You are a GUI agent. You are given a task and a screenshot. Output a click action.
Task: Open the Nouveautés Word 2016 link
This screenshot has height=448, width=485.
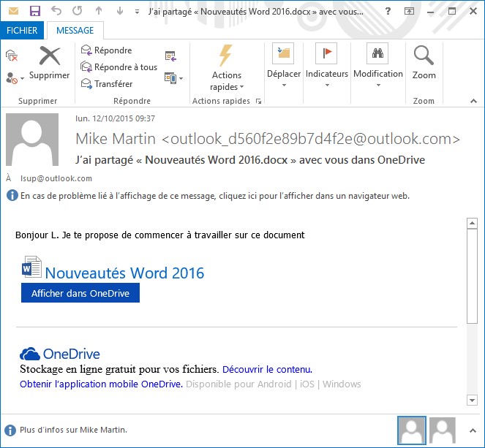(x=124, y=273)
